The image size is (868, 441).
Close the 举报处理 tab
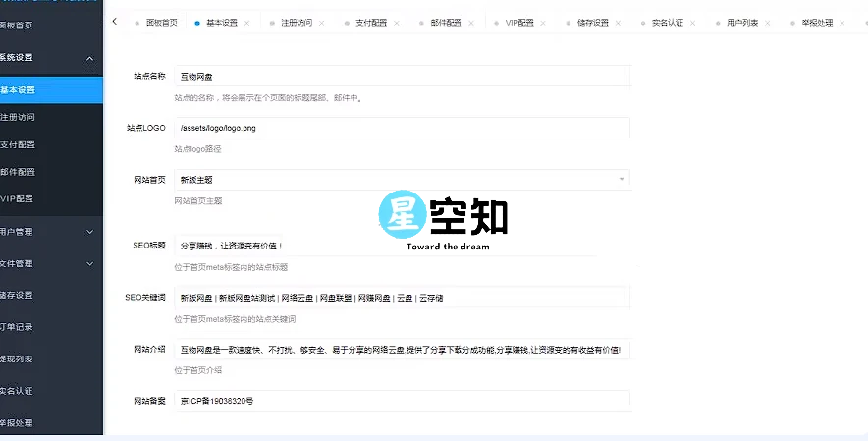tap(842, 23)
